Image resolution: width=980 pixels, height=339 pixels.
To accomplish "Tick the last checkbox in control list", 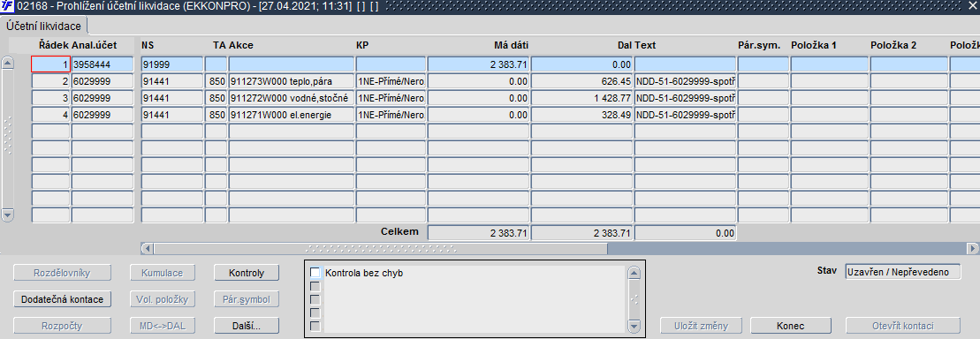I will [x=315, y=326].
